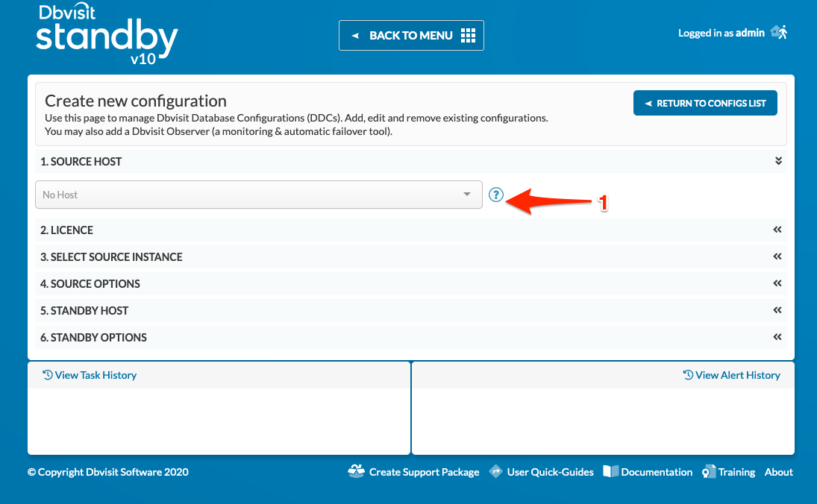Click the About link
Image resolution: width=817 pixels, height=504 pixels.
tap(778, 471)
